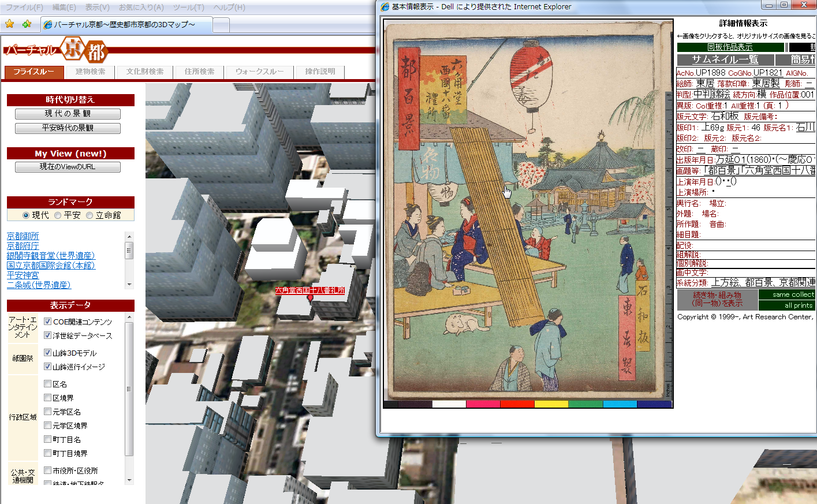The width and height of the screenshot is (817, 504).
Task: Uncheck 山鉾3Dモデル checkbox
Action: tap(48, 353)
